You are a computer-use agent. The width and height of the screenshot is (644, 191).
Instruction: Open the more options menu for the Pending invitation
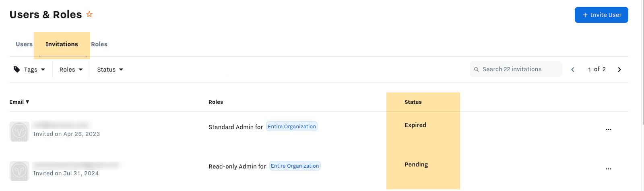tap(608, 169)
